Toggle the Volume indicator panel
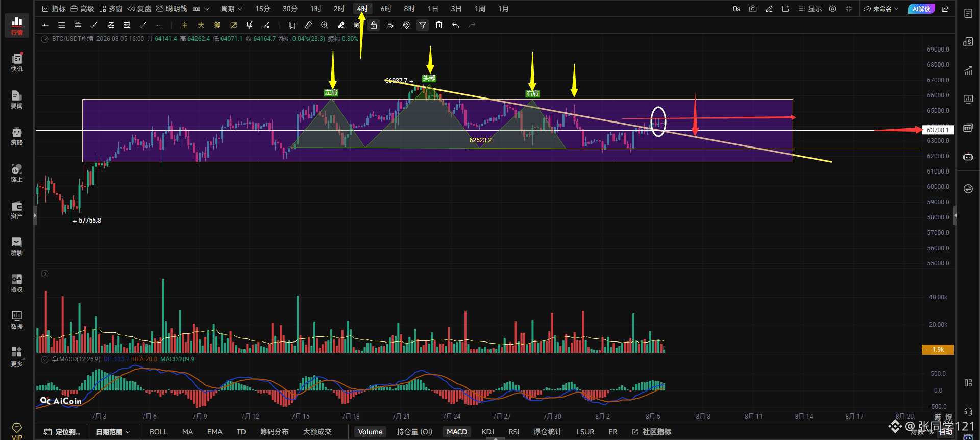Screen dimensions: 980x440 (370, 432)
